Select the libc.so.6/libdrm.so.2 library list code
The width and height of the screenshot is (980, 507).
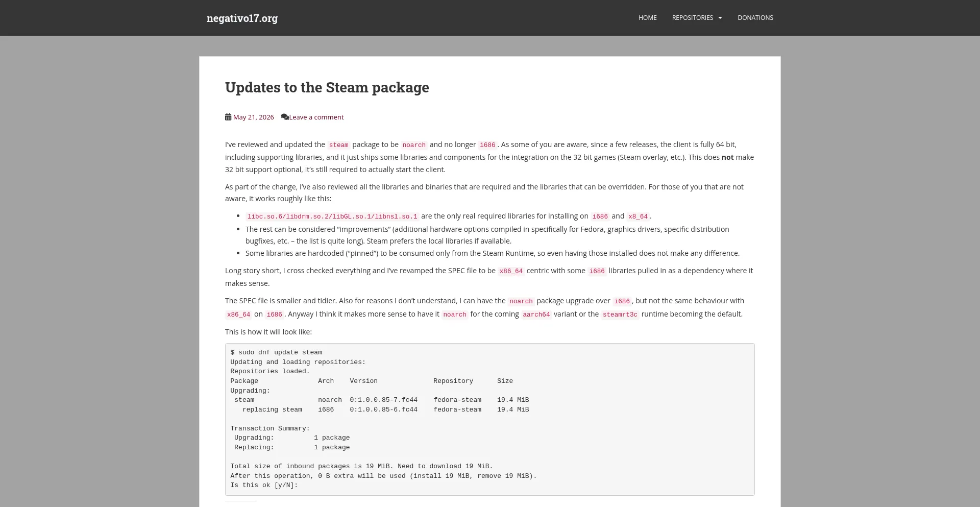click(332, 216)
